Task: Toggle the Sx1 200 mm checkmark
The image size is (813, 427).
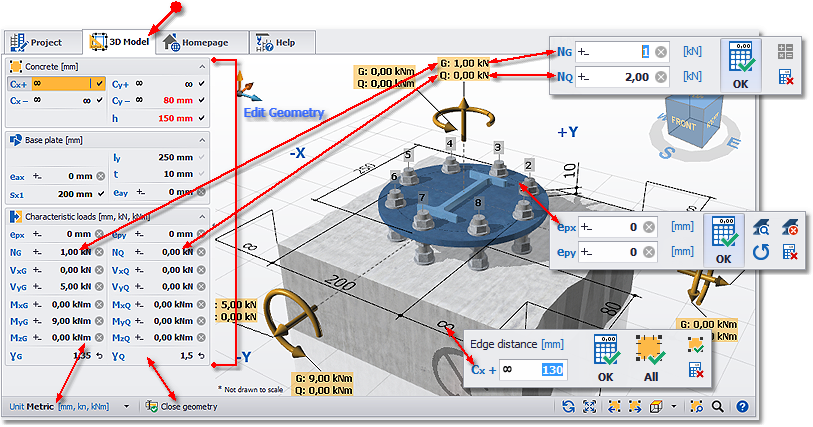Action: [101, 194]
